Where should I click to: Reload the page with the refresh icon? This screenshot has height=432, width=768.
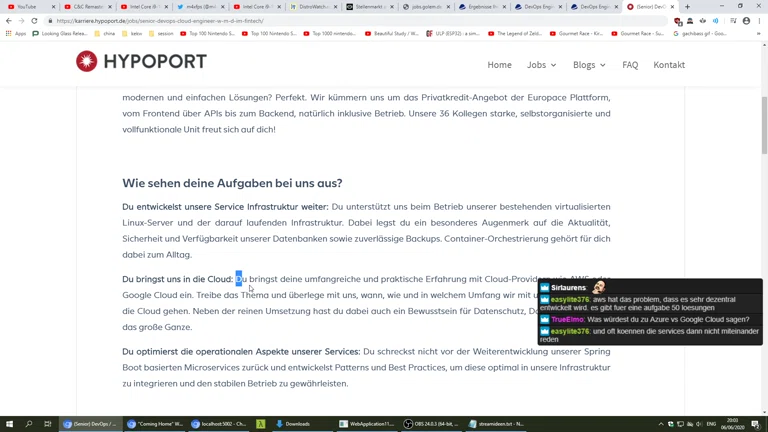[34, 21]
